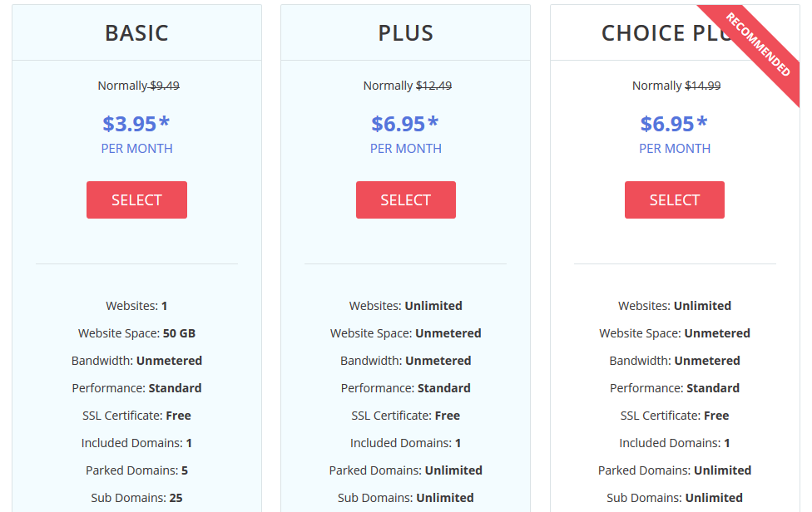Select the Basic hosting plan

(136, 199)
